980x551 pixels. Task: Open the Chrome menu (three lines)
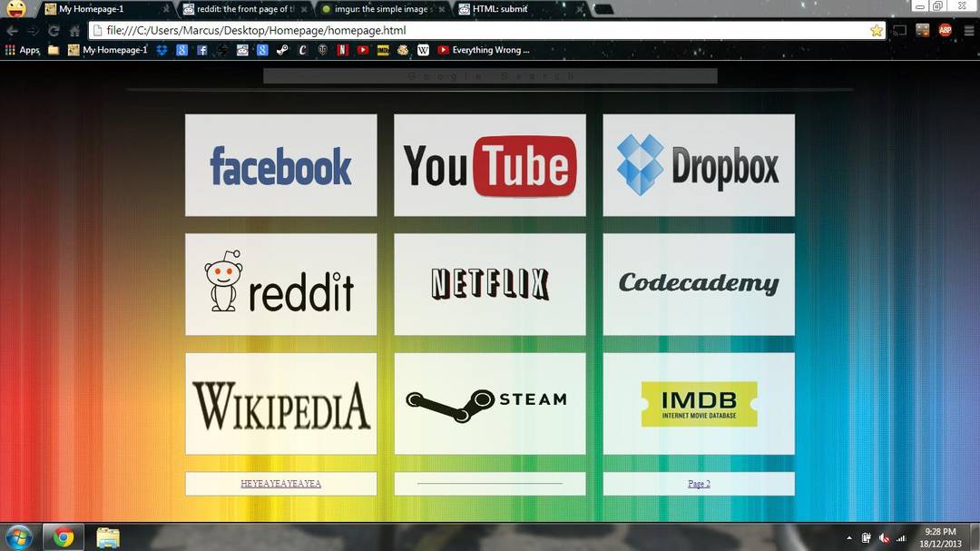[x=969, y=30]
